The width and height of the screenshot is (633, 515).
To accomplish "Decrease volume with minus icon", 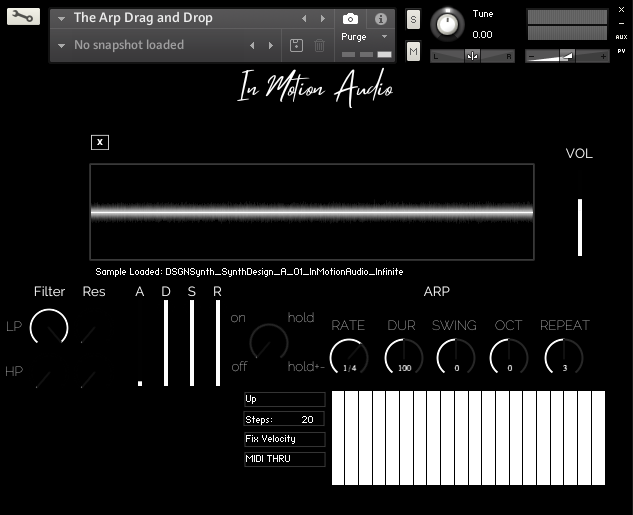I will 532,57.
